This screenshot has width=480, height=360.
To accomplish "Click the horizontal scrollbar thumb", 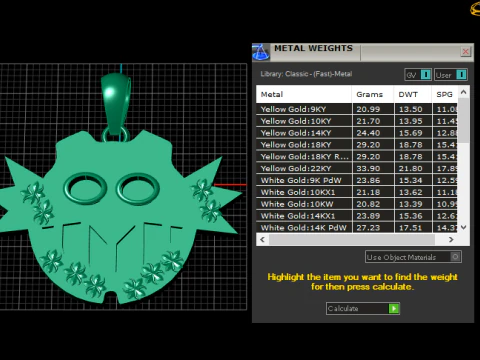I will pos(352,239).
